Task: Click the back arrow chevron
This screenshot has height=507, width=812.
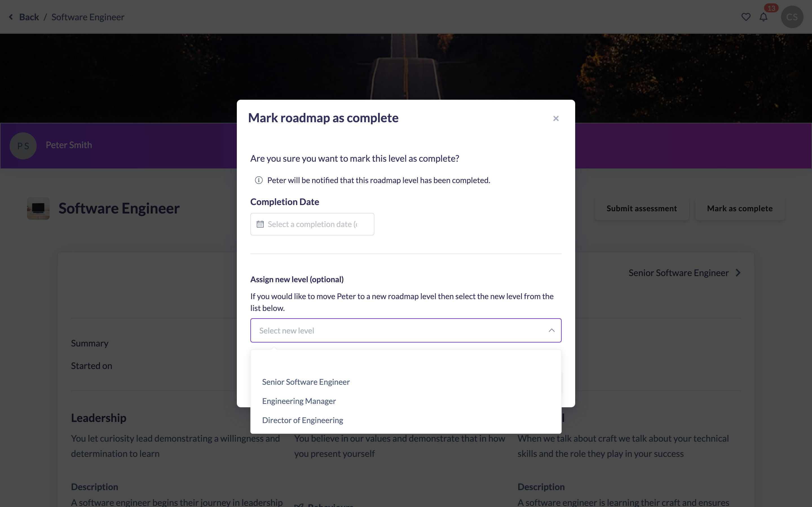Action: click(11, 17)
